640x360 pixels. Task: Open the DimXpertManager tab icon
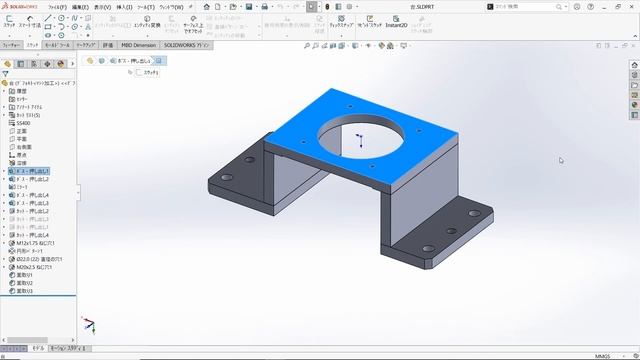coord(48,64)
